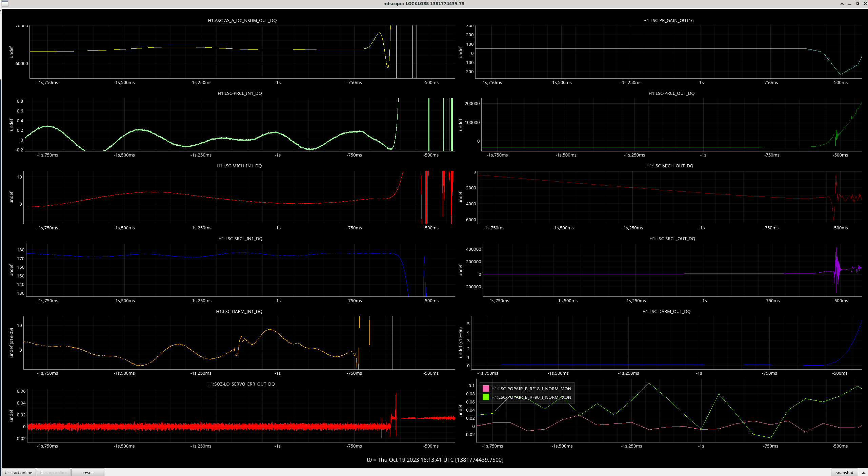Select the H1:LSC-POPAIR_B_RF18_I_NORM_MON legend label
This screenshot has width=868, height=476.
click(531, 389)
